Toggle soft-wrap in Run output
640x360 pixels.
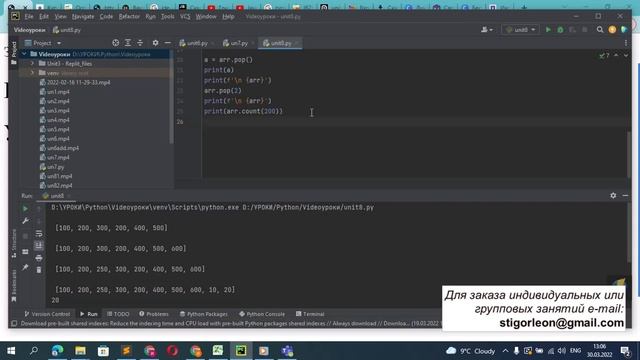click(x=39, y=233)
